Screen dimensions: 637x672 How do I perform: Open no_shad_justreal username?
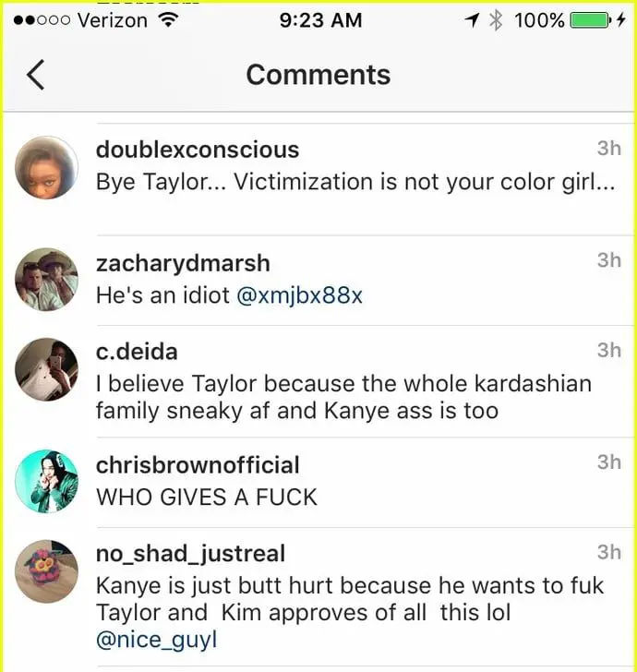191,553
